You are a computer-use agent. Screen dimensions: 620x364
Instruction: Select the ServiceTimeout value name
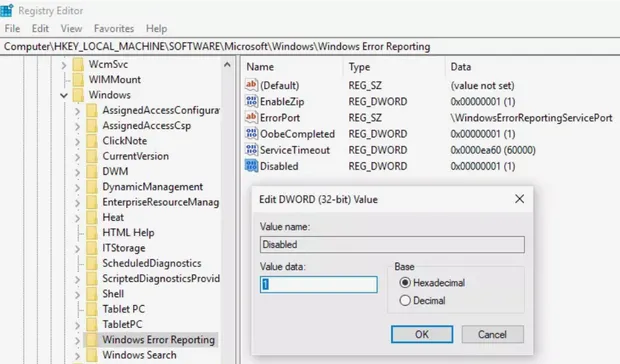[x=295, y=150]
